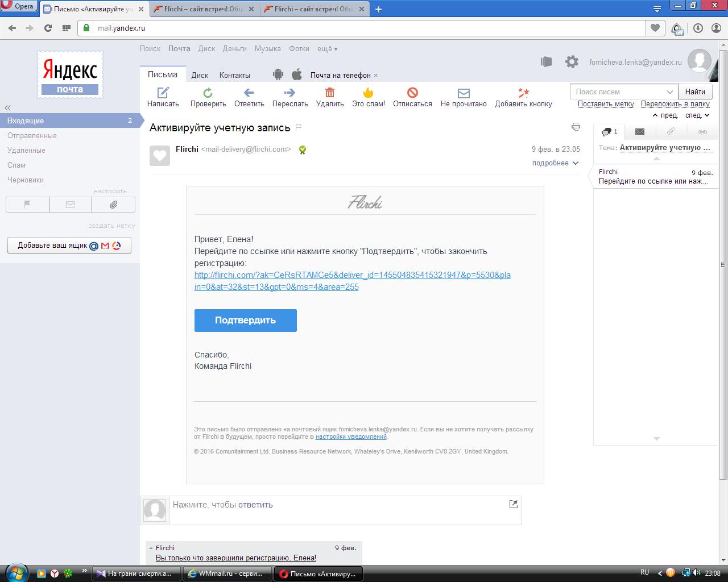Bookmark page with heart icon in address bar
This screenshot has width=728, height=582.
coord(655,28)
